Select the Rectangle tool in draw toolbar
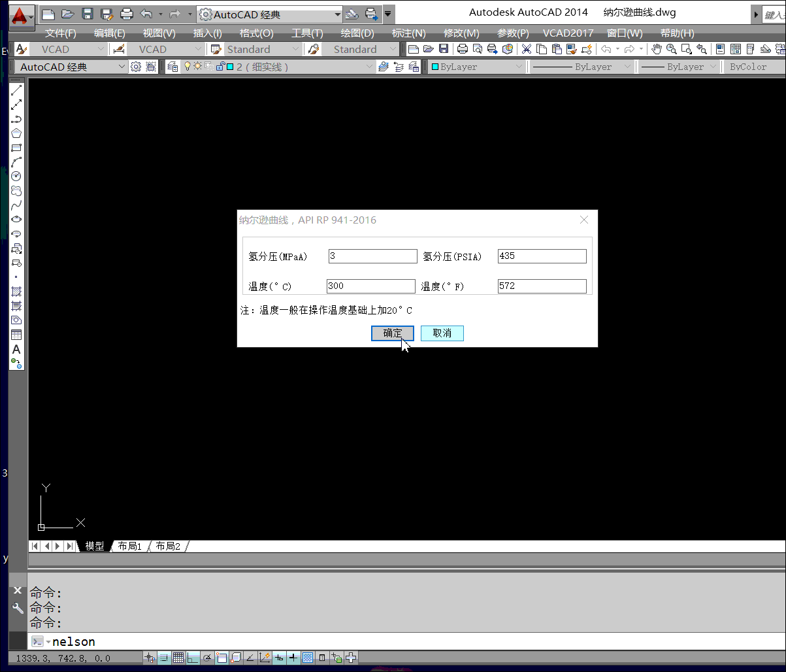786x672 pixels. [16, 147]
